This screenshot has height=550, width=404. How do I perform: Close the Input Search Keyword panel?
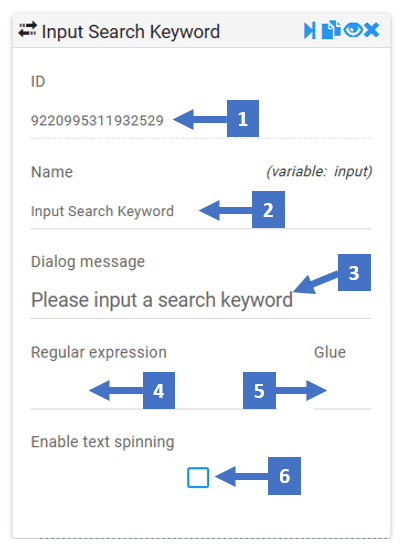371,30
